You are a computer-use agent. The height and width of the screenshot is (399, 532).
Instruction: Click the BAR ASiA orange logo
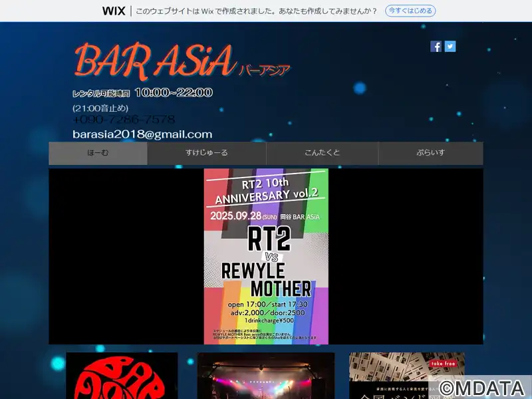(x=154, y=61)
